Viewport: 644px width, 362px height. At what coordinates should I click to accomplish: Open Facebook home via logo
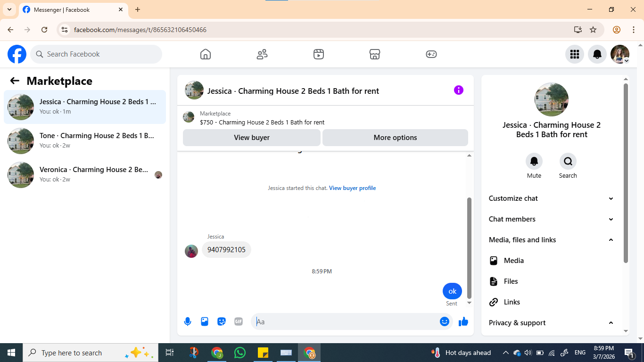coord(17,54)
